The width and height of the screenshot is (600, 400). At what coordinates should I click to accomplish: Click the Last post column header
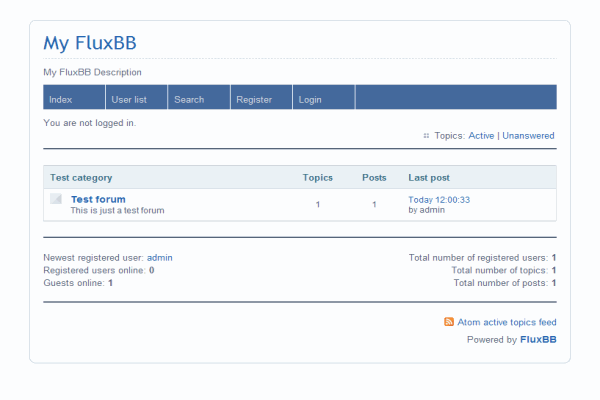click(x=429, y=177)
